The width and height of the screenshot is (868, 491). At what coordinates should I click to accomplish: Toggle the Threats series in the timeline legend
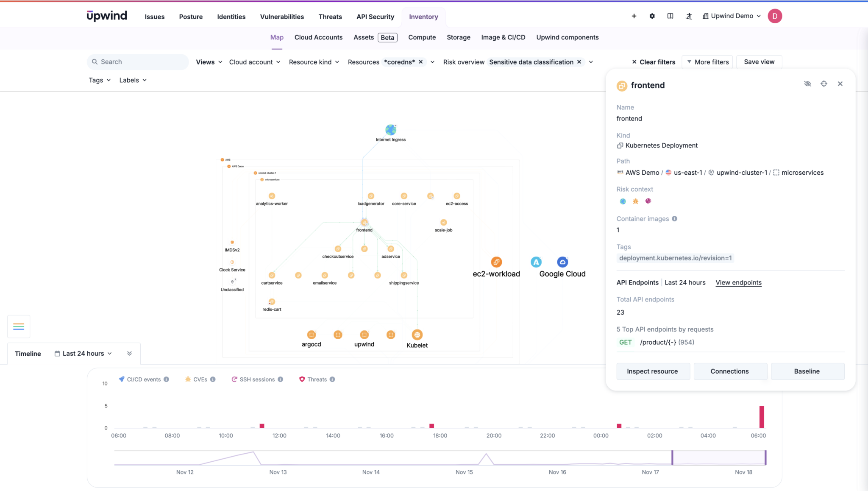[x=317, y=379]
